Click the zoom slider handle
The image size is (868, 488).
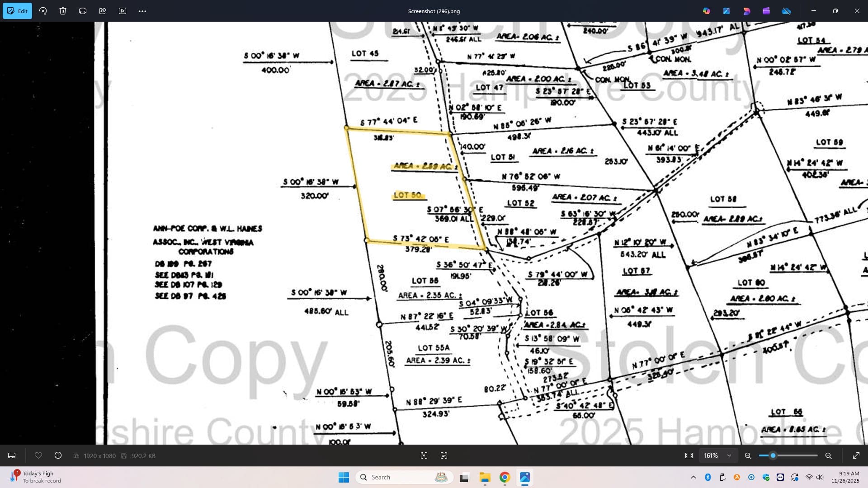773,455
